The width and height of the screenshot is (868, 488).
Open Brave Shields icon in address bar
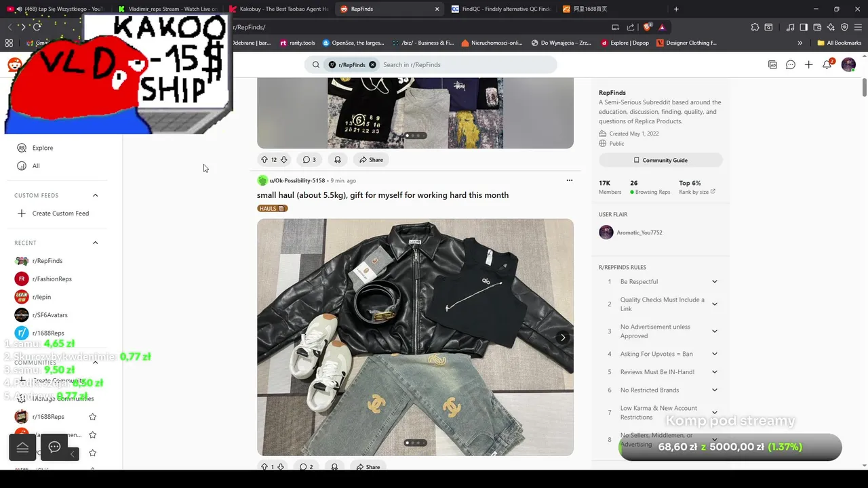pyautogui.click(x=648, y=27)
